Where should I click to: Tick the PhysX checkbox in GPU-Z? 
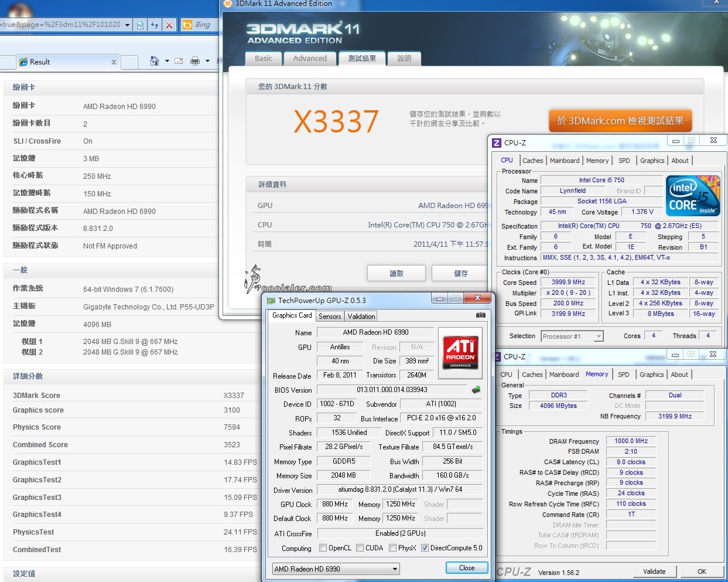pyautogui.click(x=392, y=548)
